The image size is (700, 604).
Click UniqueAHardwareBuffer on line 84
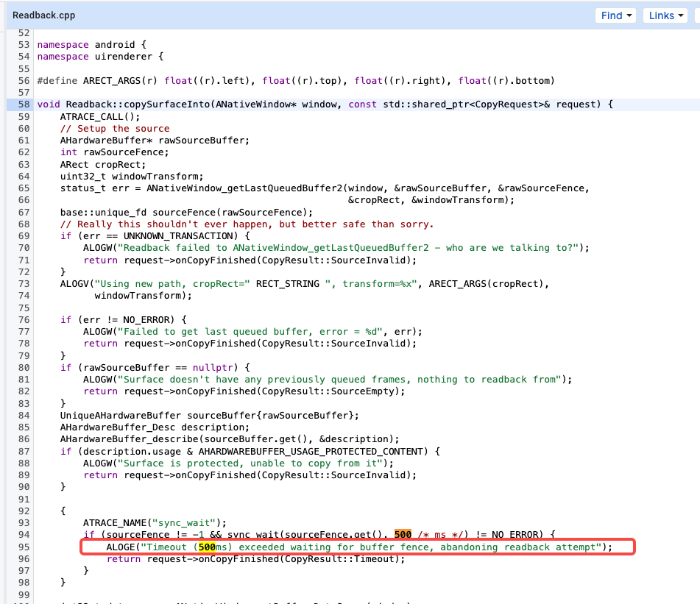tap(121, 416)
